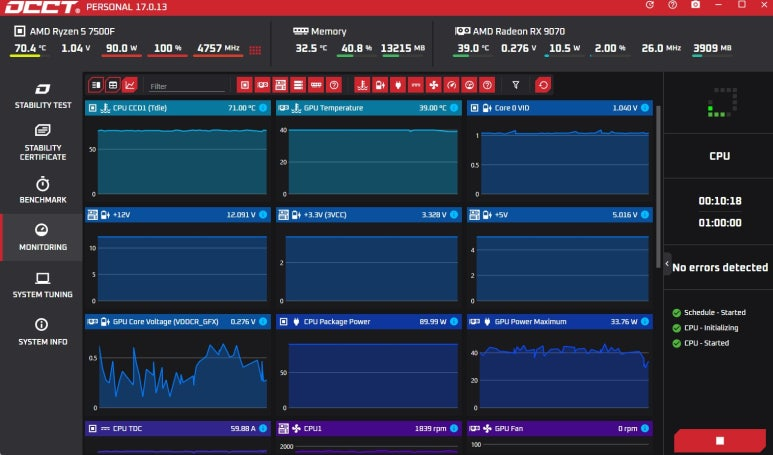
Task: Click the CPU temperature 70.4 °C reading
Action: pyautogui.click(x=30, y=48)
